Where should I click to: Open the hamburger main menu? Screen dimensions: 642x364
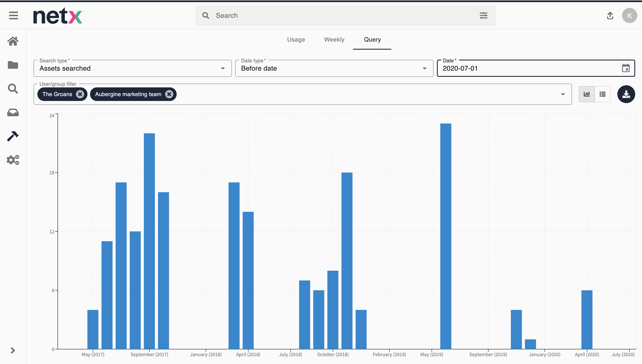click(x=14, y=15)
